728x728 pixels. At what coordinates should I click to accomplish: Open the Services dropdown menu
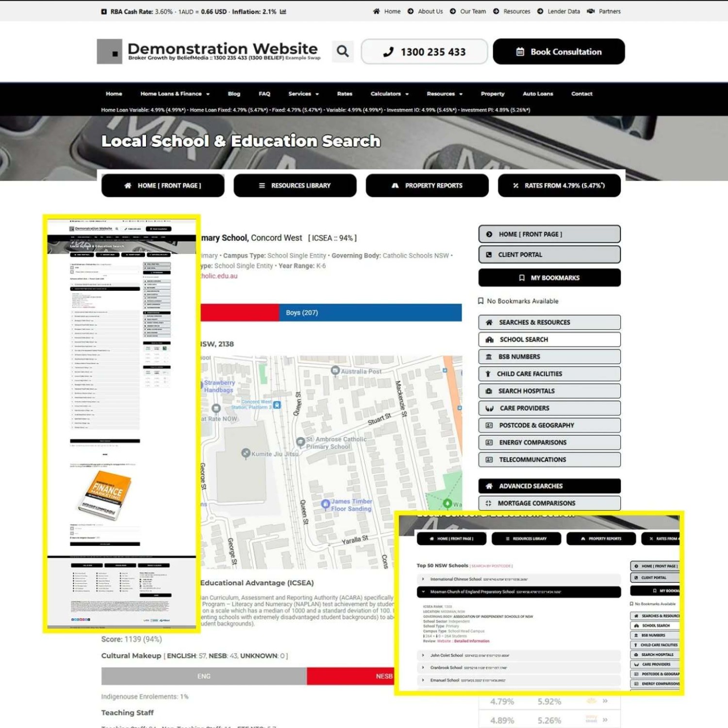[303, 94]
